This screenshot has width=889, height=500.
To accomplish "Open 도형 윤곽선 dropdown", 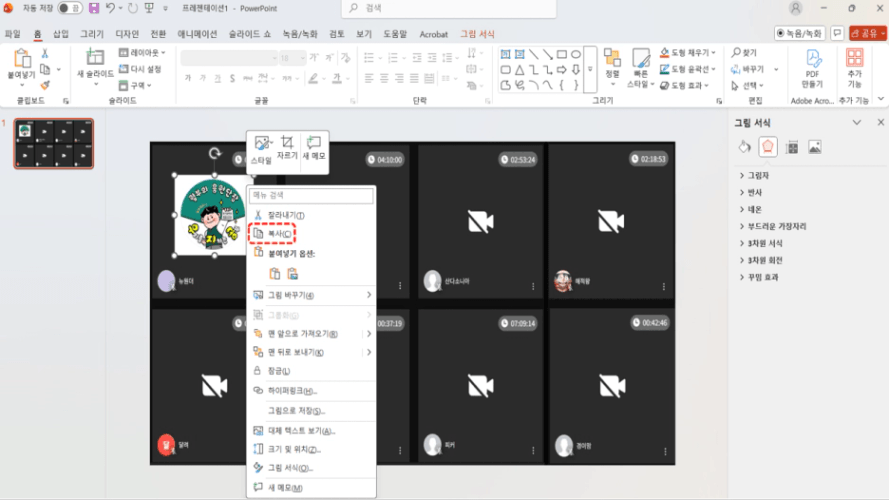I will click(x=687, y=69).
